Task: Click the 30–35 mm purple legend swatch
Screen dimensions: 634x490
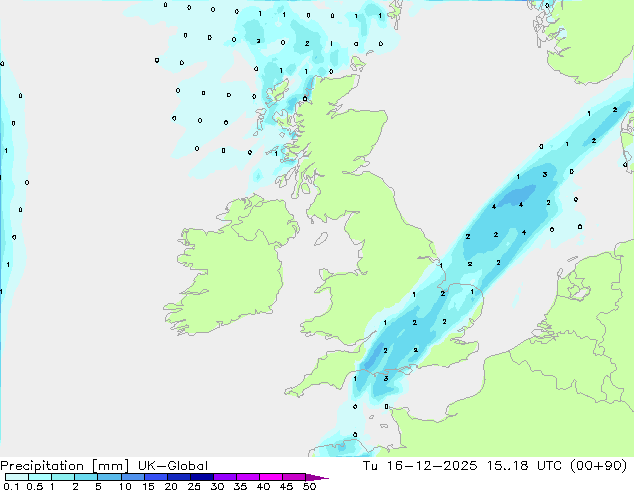Action: (225, 477)
